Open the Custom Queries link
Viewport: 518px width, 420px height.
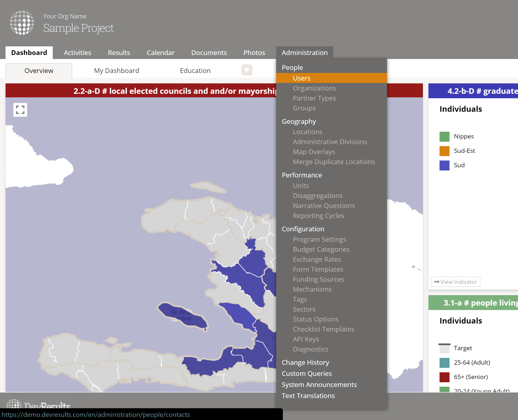(307, 374)
